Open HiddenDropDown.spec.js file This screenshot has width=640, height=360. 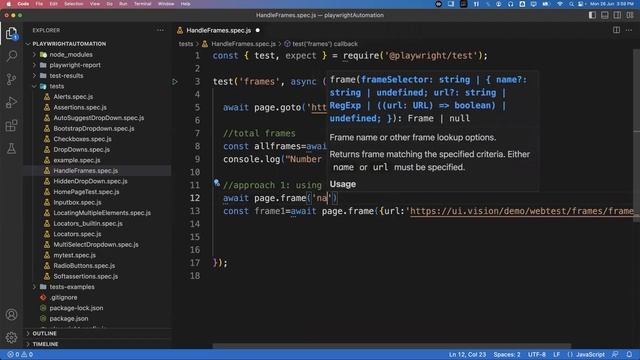pos(90,181)
